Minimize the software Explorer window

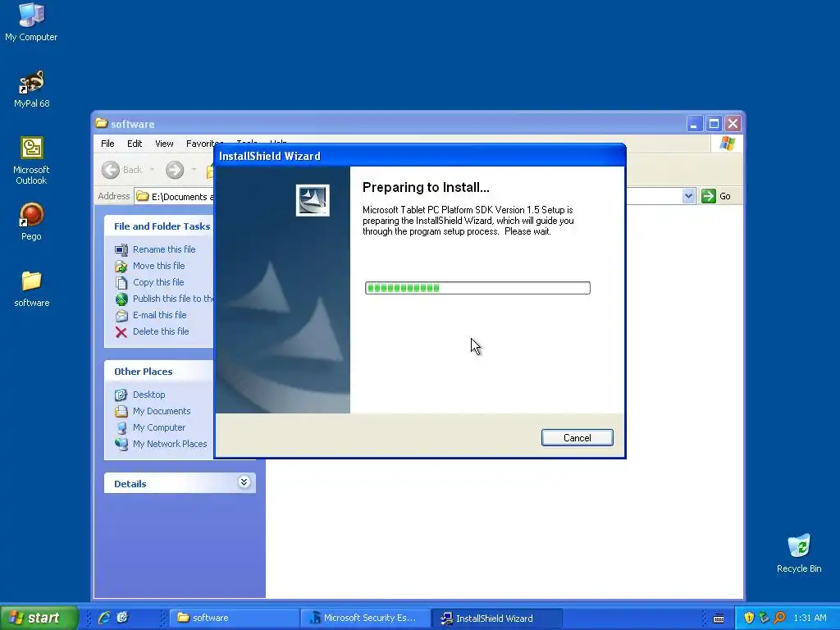click(x=694, y=124)
